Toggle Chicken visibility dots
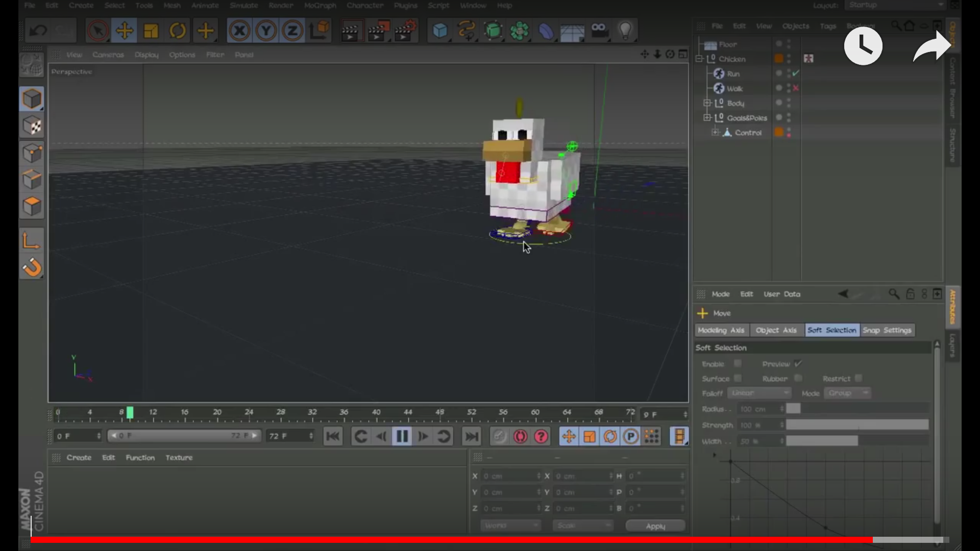 [789, 59]
